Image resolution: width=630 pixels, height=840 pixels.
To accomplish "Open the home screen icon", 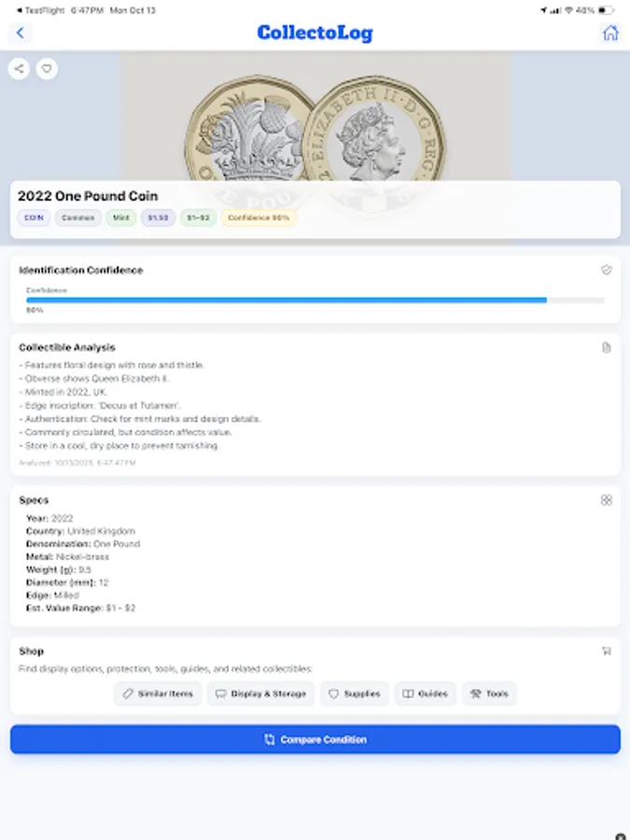I will (610, 33).
